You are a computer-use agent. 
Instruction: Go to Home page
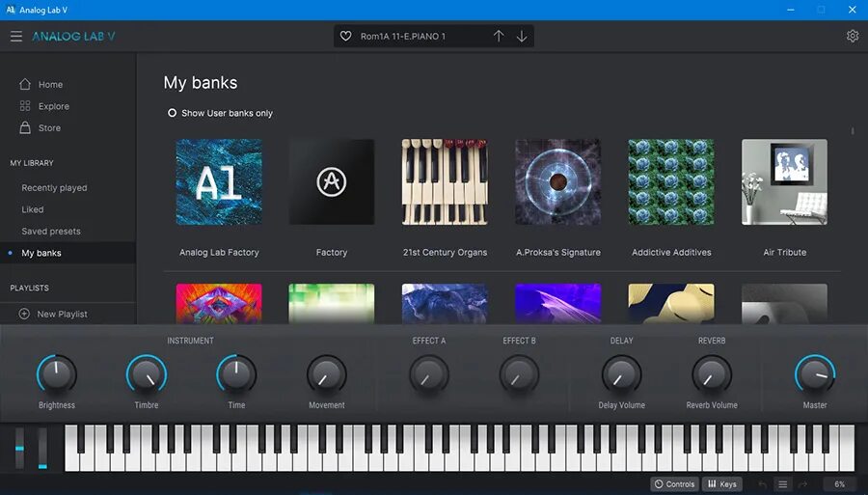click(50, 84)
